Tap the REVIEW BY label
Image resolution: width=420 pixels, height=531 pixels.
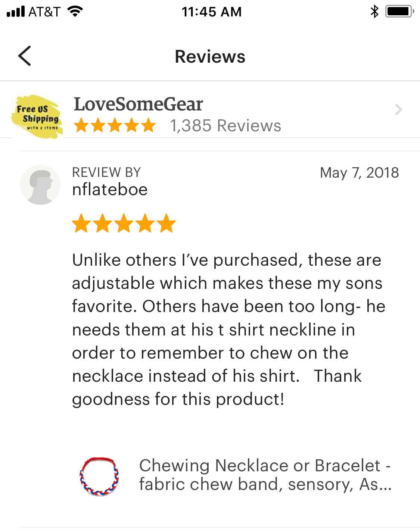click(x=106, y=172)
